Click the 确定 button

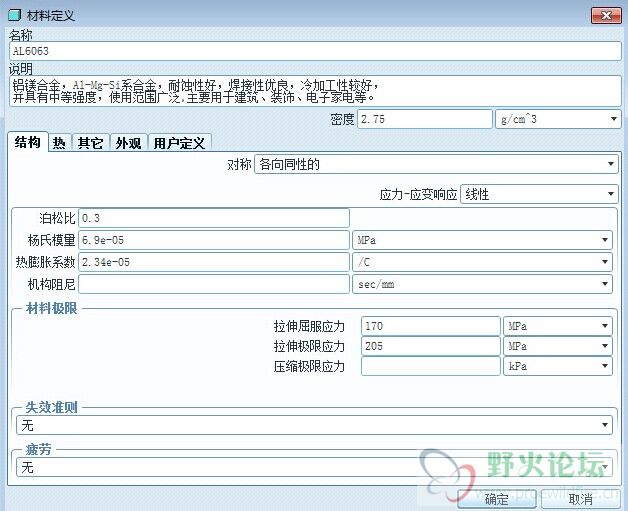point(497,499)
